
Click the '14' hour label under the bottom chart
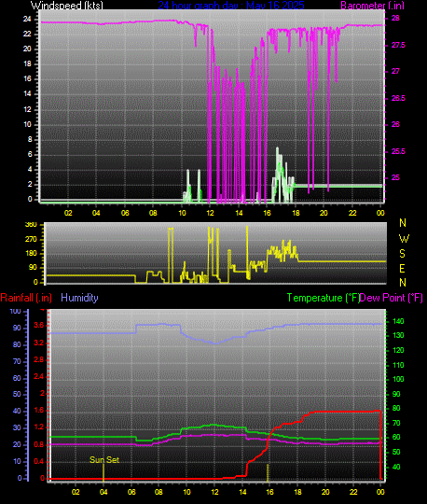point(242,492)
